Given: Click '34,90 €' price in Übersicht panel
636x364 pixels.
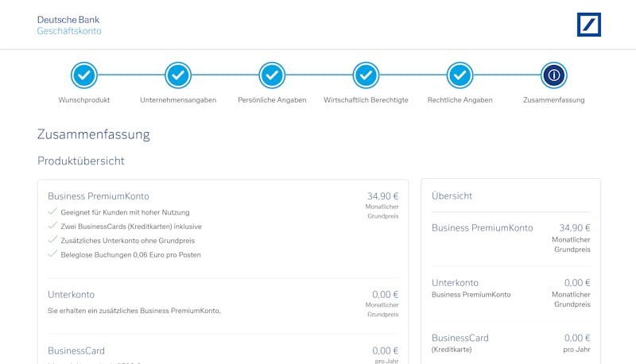Looking at the screenshot, I should [574, 228].
